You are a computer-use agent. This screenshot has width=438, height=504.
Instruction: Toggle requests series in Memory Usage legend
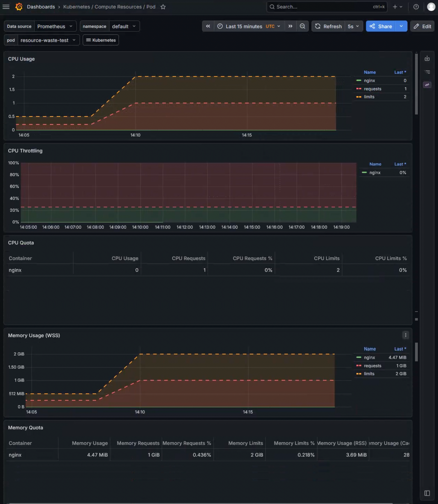pos(372,365)
